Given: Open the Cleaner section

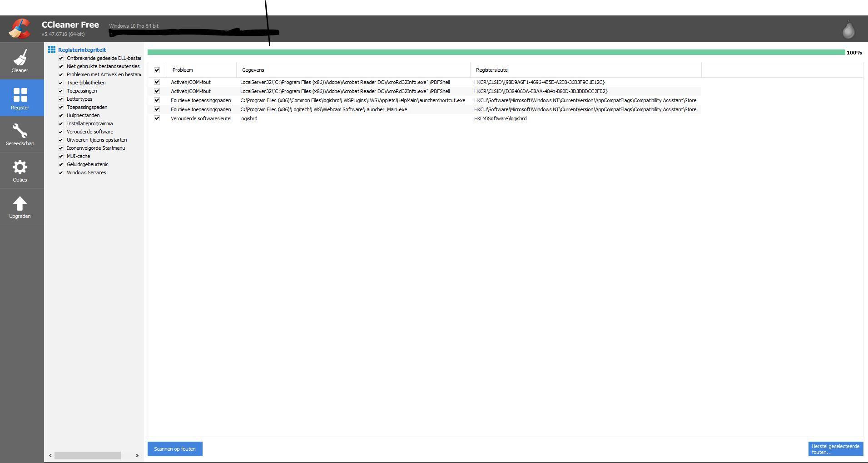Looking at the screenshot, I should [20, 61].
